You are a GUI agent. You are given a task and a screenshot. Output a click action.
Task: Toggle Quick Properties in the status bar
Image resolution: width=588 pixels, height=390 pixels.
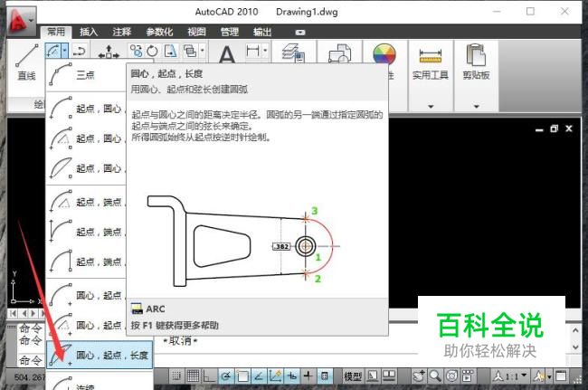coord(325,376)
